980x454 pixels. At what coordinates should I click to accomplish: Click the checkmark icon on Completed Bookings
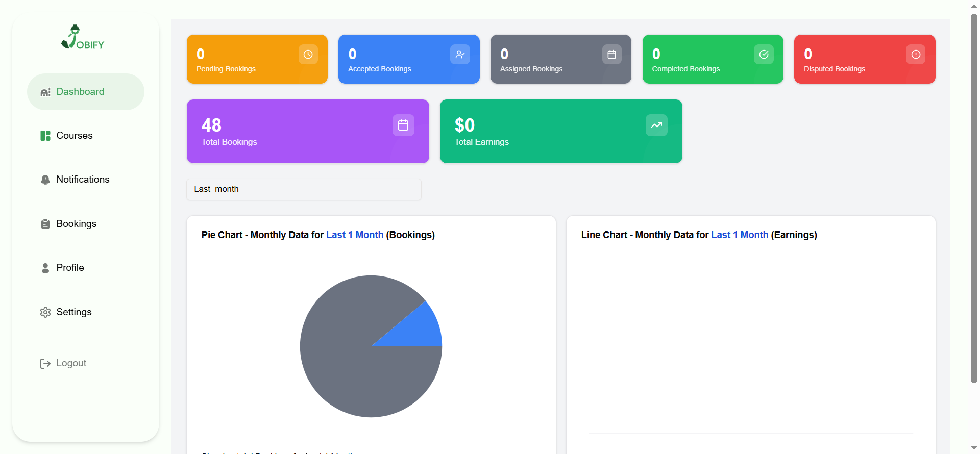[764, 55]
